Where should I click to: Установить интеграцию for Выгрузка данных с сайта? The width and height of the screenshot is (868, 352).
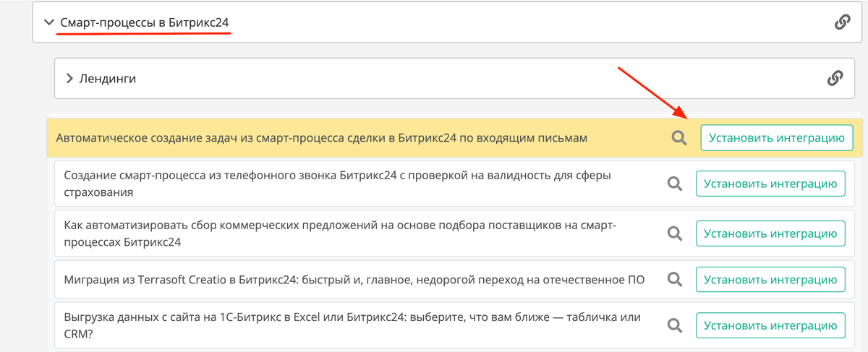pyautogui.click(x=770, y=325)
